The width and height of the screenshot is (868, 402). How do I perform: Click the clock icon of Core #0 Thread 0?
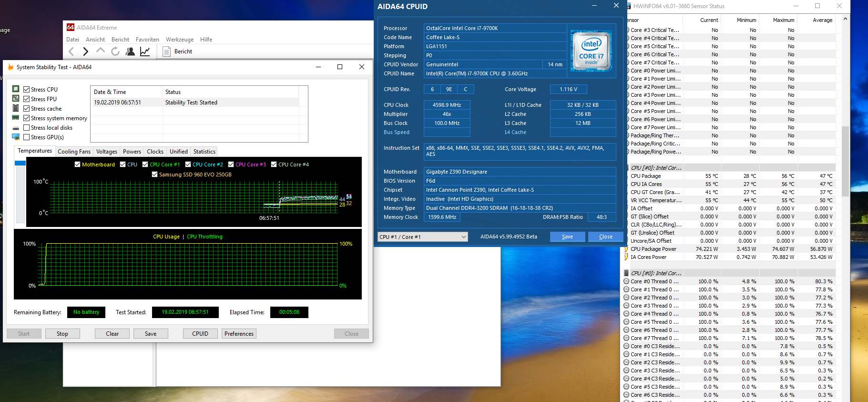pos(626,281)
